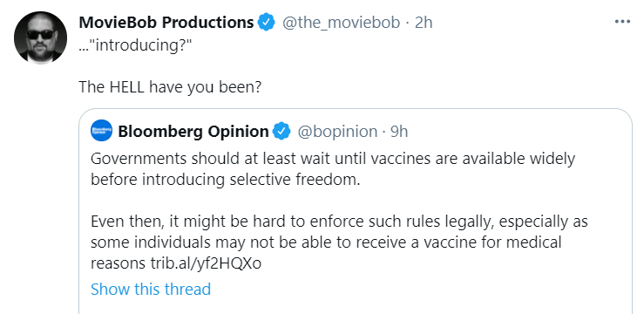The height and width of the screenshot is (314, 644).
Task: Click the "Governments should at least wait" paragraph
Action: [333, 169]
